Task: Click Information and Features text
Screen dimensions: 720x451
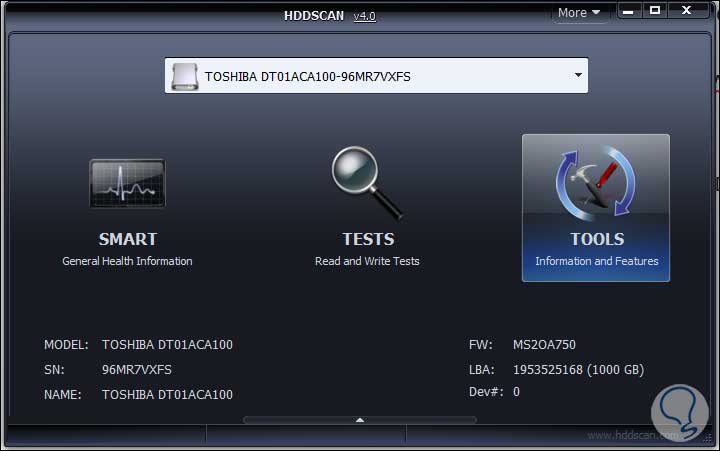Action: (596, 261)
